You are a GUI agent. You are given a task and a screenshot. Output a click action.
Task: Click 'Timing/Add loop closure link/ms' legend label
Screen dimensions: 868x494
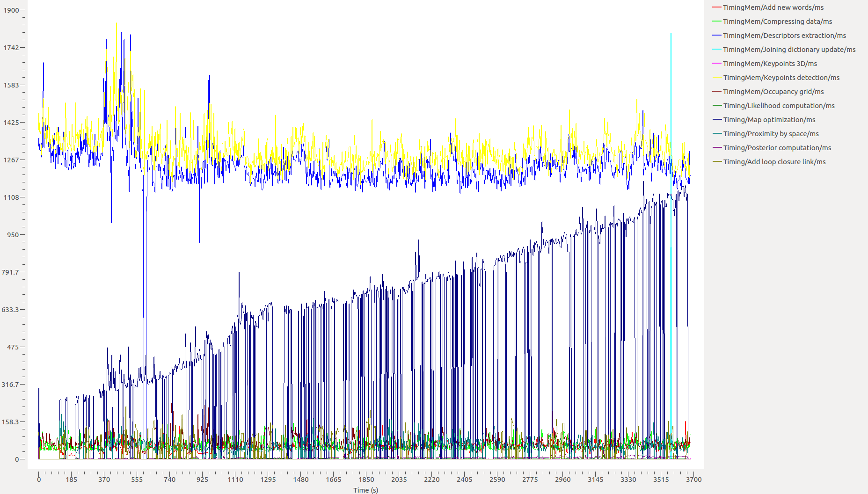(774, 162)
